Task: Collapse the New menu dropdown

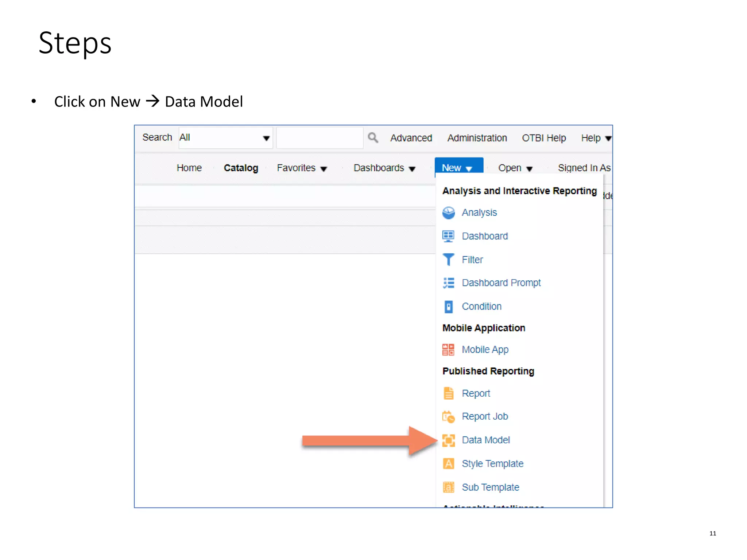Action: [459, 167]
